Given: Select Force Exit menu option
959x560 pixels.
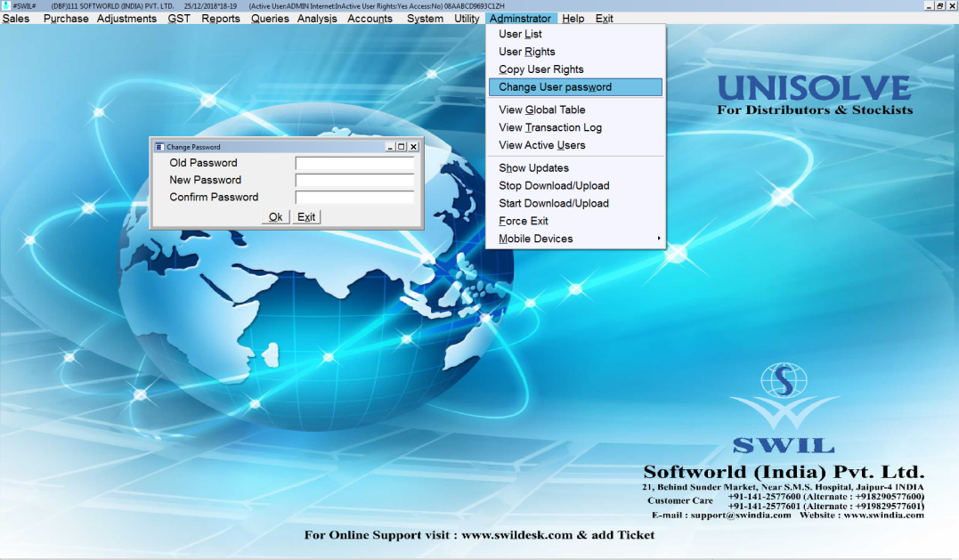Looking at the screenshot, I should 523,221.
